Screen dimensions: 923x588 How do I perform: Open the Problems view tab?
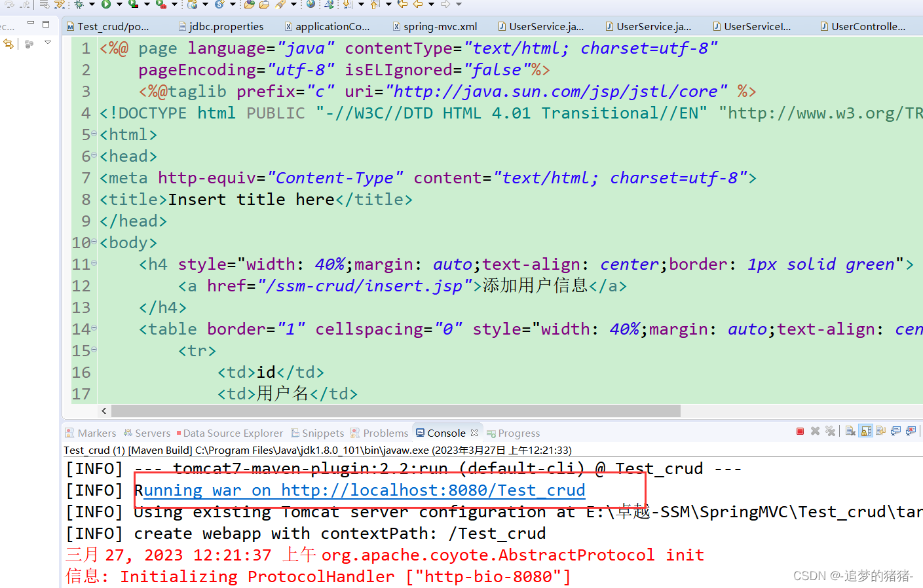click(380, 433)
